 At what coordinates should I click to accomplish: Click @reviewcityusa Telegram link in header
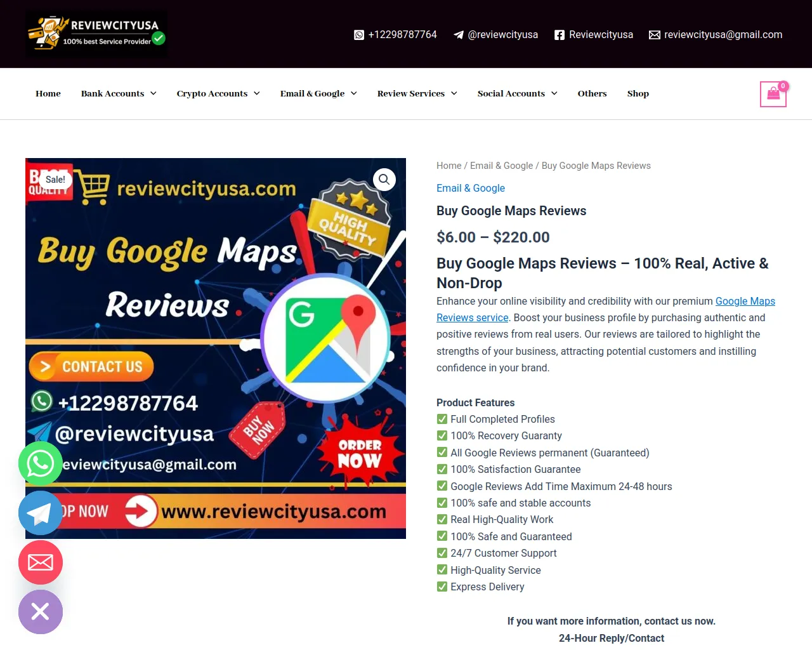503,35
